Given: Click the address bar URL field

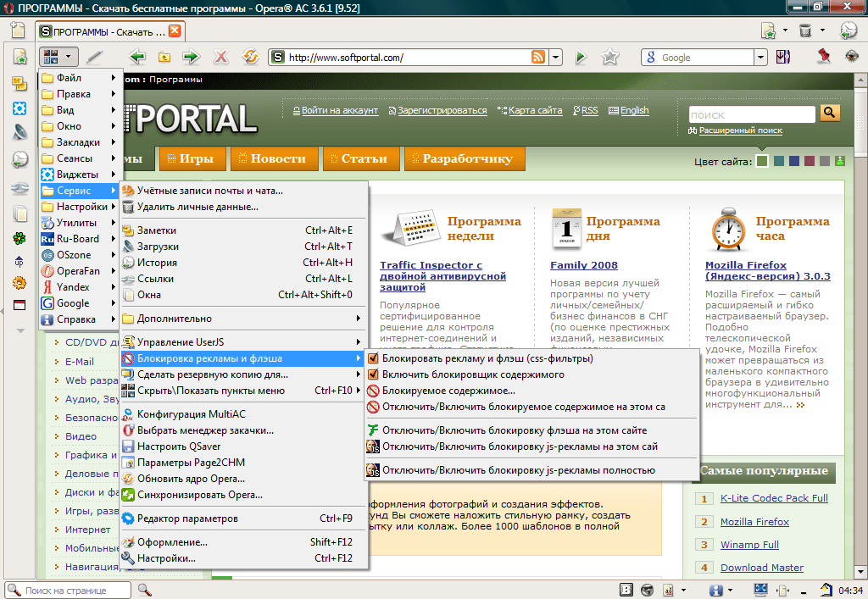Looking at the screenshot, I should [x=409, y=57].
